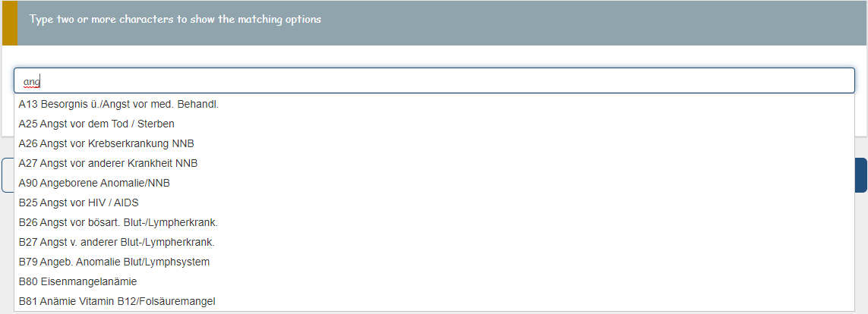Select B79 Angeb. Anomalie Blut/Lymphsystem

pyautogui.click(x=114, y=262)
